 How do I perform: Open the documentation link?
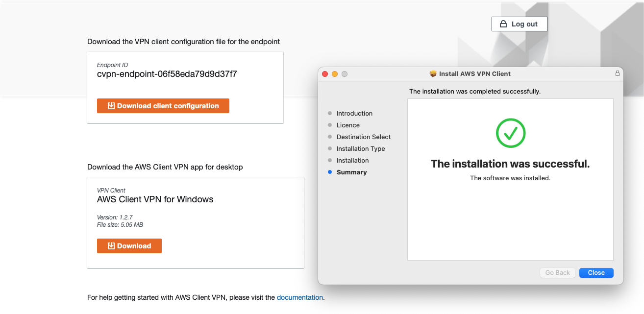tap(300, 297)
